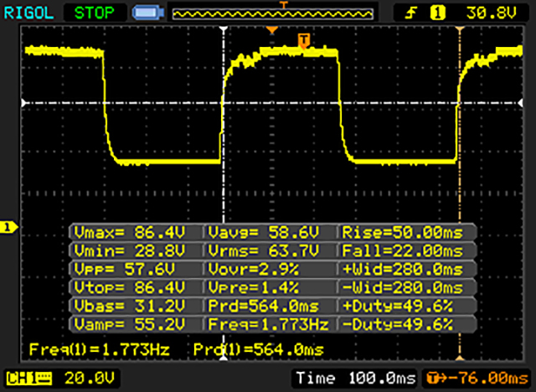The width and height of the screenshot is (536, 392).
Task: Click the Vovr=2.9% measurement
Action: [x=253, y=270]
